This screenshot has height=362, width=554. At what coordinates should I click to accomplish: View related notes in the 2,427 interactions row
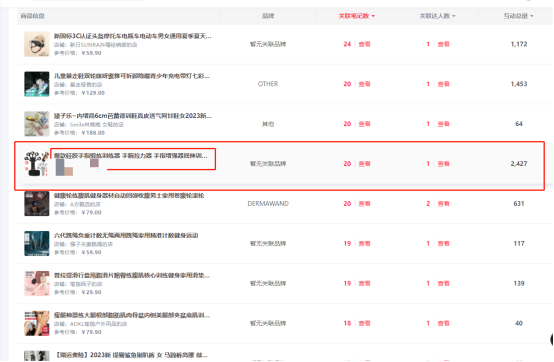(364, 164)
